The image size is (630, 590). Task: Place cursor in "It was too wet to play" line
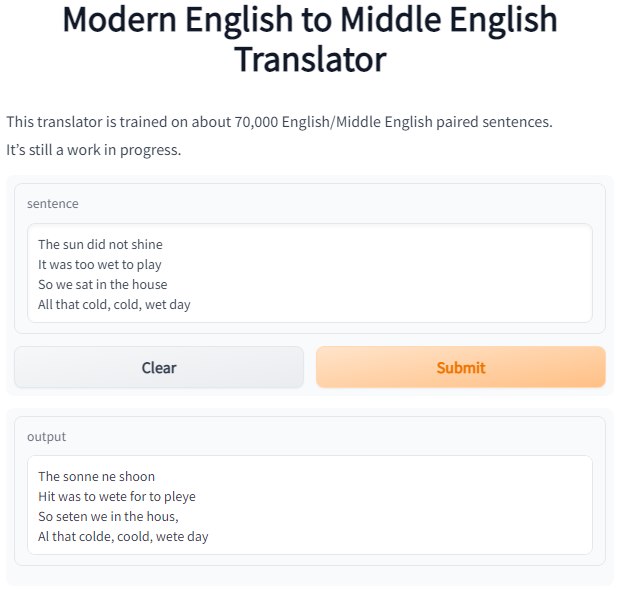tap(100, 264)
